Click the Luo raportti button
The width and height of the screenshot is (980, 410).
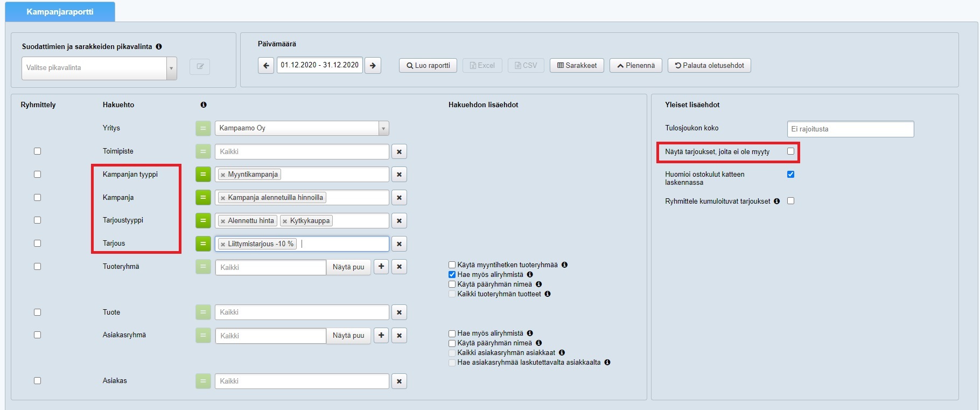[428, 66]
